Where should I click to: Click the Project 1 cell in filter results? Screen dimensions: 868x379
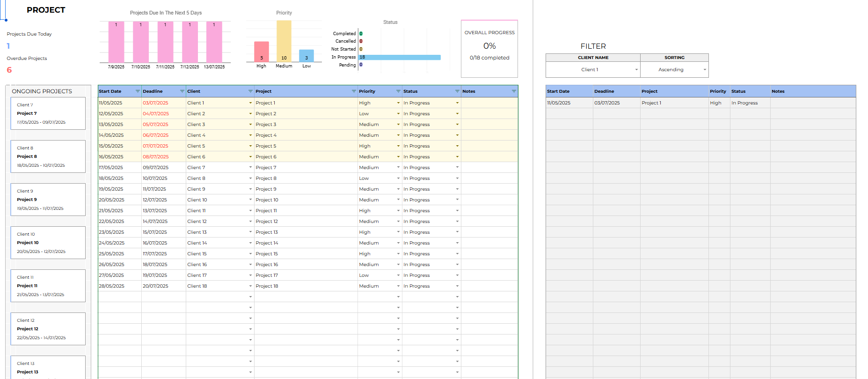(x=651, y=103)
